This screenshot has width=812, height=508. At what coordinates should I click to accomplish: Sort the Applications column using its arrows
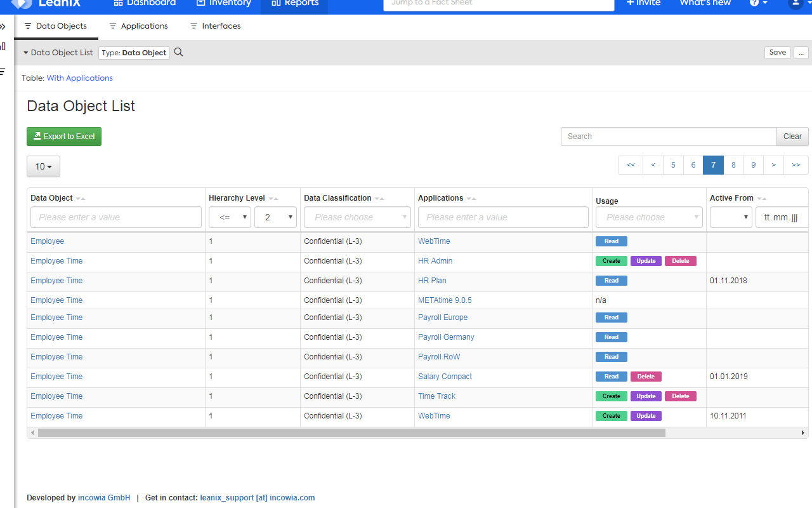pos(471,199)
